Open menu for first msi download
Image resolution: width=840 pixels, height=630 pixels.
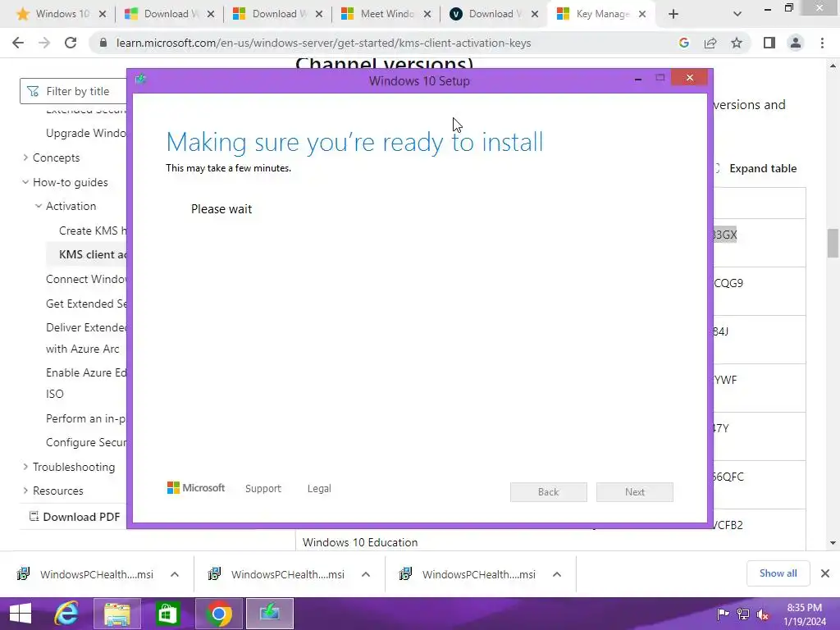[175, 574]
